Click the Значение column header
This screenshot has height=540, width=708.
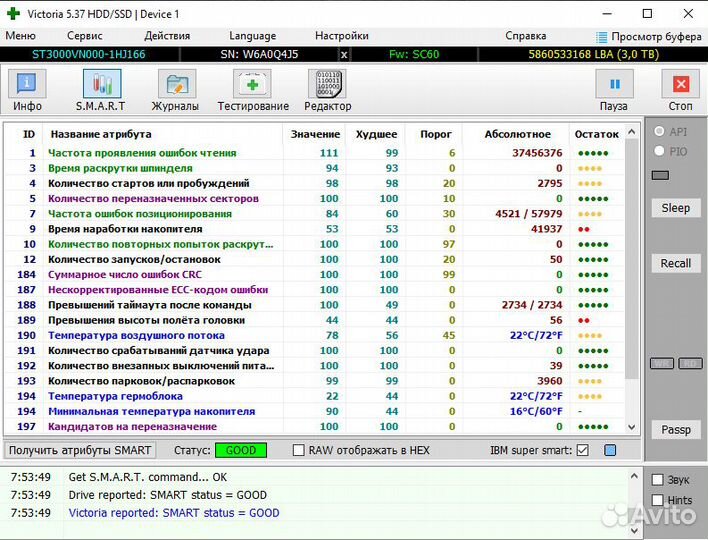tap(315, 134)
